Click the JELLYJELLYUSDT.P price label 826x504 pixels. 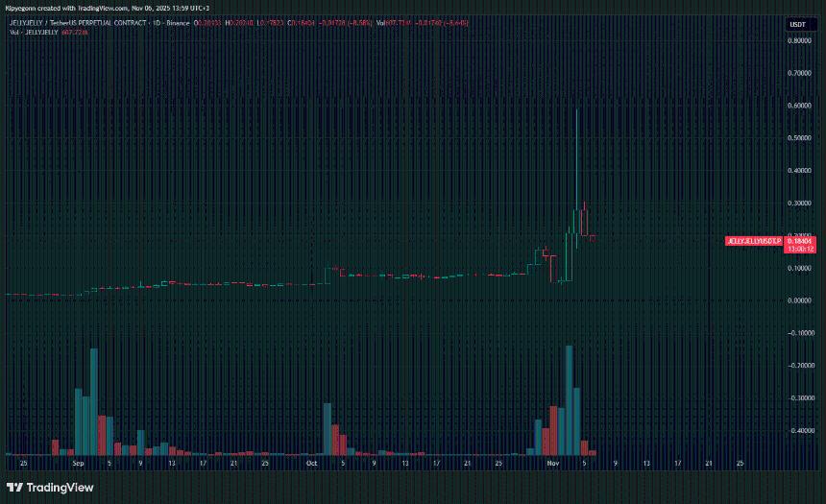pos(754,239)
